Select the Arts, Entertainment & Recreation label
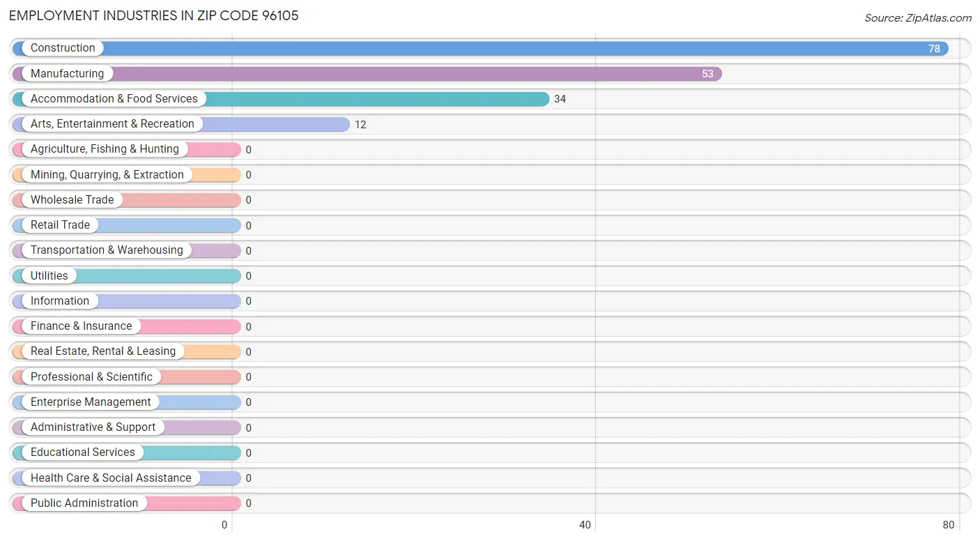980x541 pixels. [x=112, y=124]
